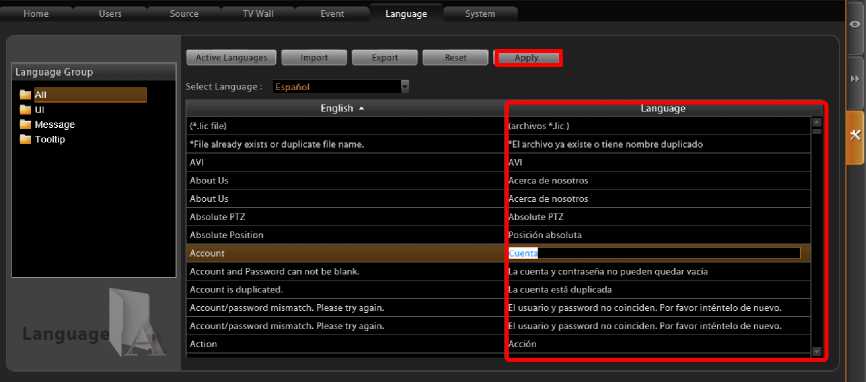Open the System tab

point(480,14)
